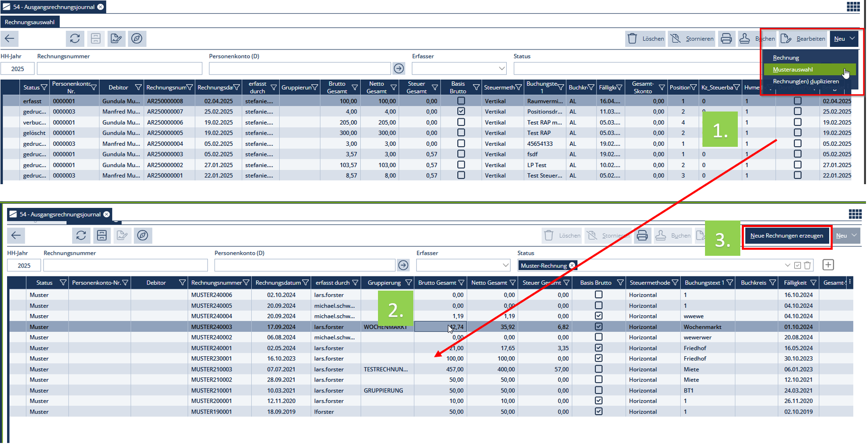
Task: Click the plus icon beside the Status filter
Action: coord(828,265)
